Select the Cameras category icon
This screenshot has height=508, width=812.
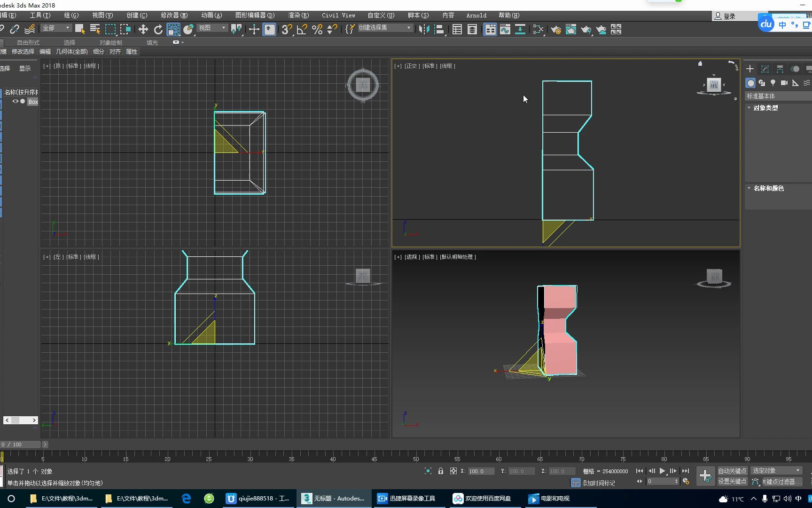(784, 83)
